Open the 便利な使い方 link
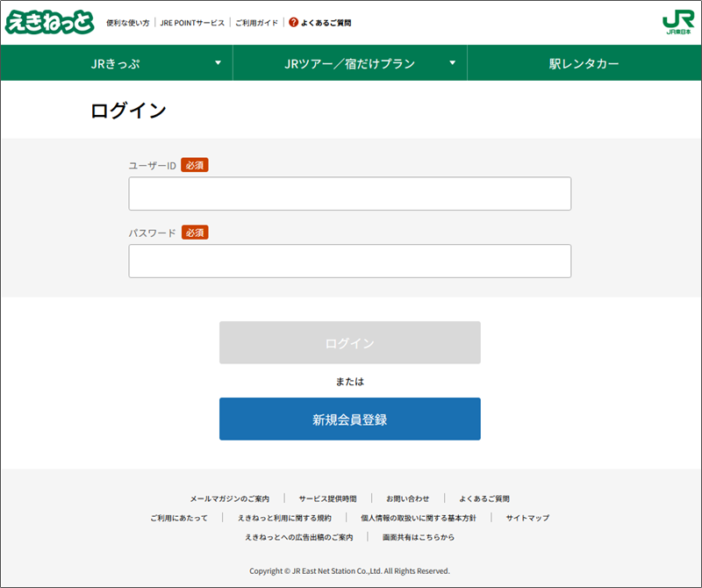 point(127,23)
